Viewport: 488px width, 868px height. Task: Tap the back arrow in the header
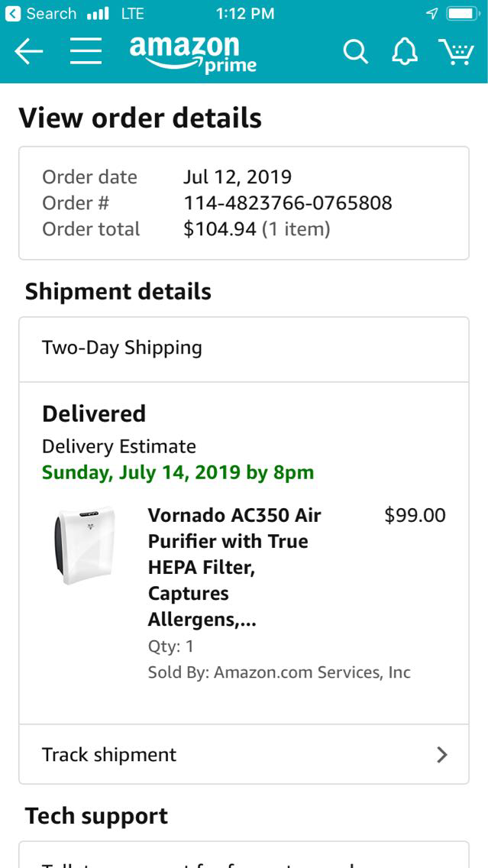pyautogui.click(x=29, y=52)
